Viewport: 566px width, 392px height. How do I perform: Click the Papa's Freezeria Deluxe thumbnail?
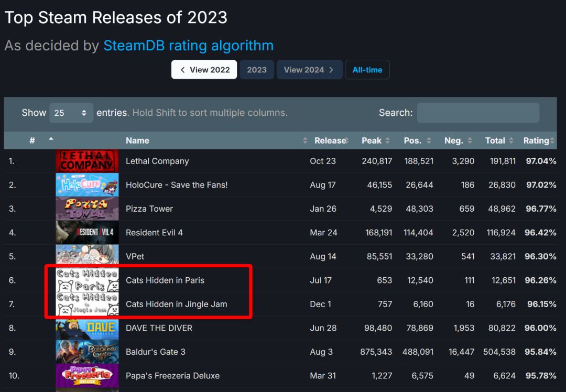[87, 376]
